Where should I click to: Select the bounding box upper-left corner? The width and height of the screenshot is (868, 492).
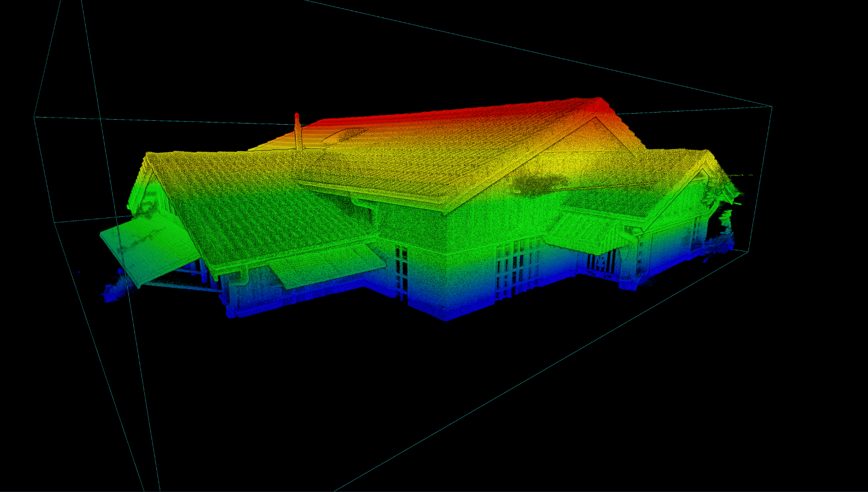tap(35, 116)
